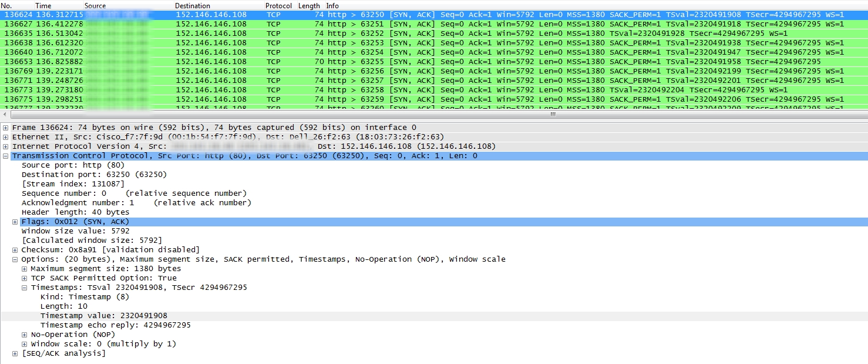The width and height of the screenshot is (868, 364).
Task: Expand the Ethernet II section
Action: [6, 137]
